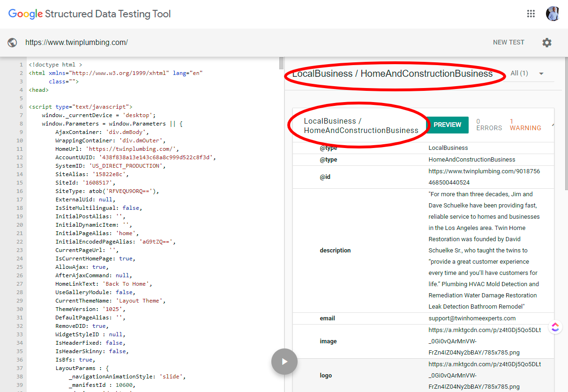Click the user profile avatar
Screen dimensions: 568x392
click(x=553, y=14)
